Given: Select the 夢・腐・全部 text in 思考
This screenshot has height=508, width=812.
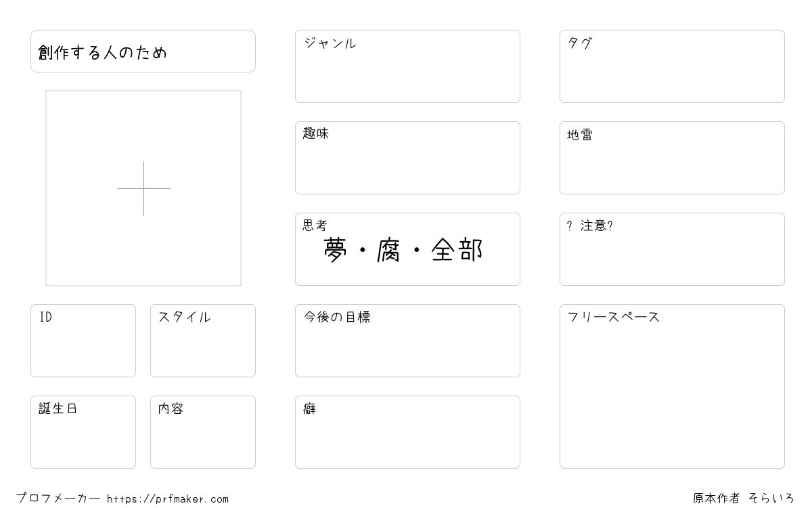Looking at the screenshot, I should click(x=403, y=250).
